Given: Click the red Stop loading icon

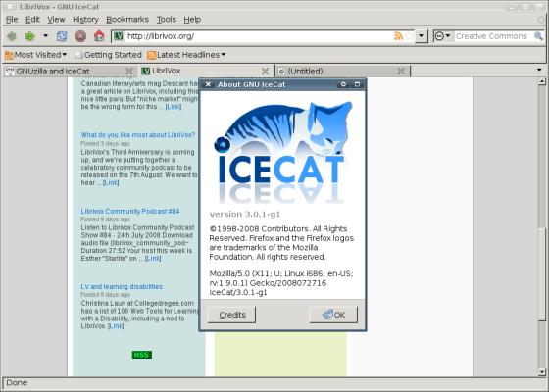Looking at the screenshot, I should point(80,36).
